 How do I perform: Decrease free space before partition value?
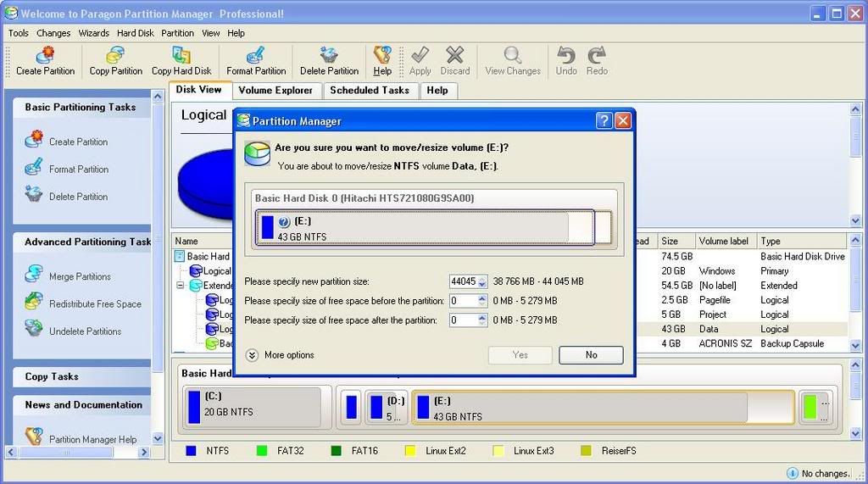point(483,304)
